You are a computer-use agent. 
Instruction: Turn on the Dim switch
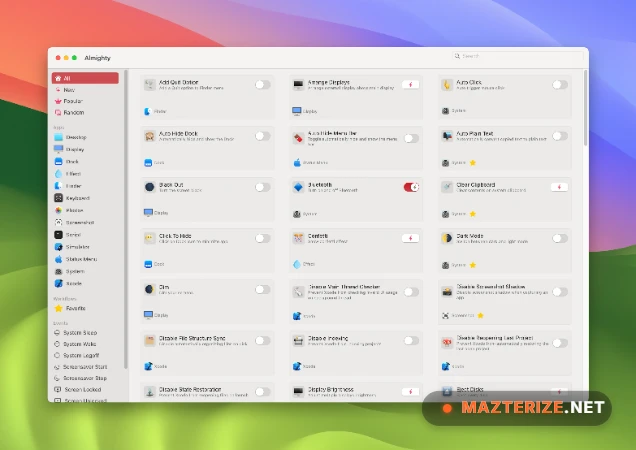click(262, 289)
